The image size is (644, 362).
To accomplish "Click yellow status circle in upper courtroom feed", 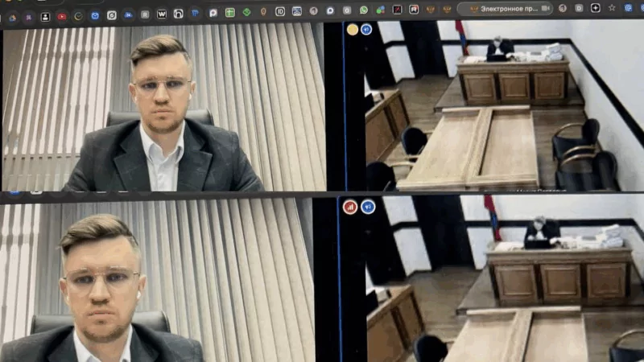I will (x=353, y=30).
